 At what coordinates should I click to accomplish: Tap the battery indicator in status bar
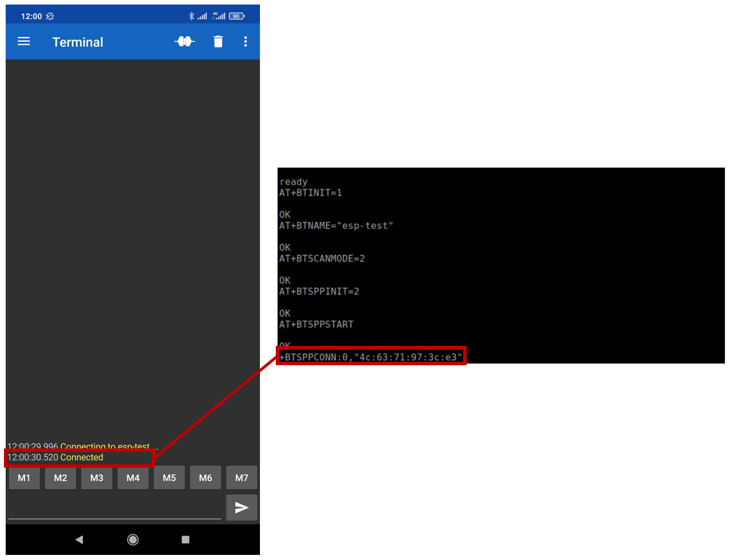coord(237,16)
